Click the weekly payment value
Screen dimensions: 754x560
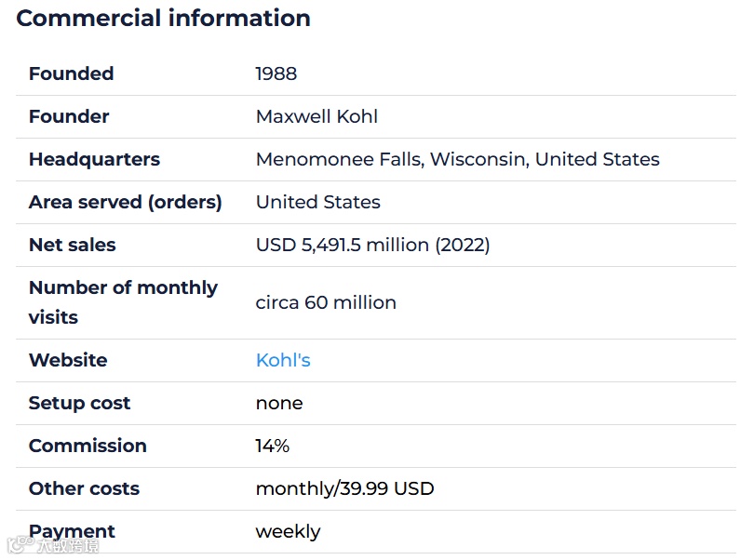tap(288, 531)
